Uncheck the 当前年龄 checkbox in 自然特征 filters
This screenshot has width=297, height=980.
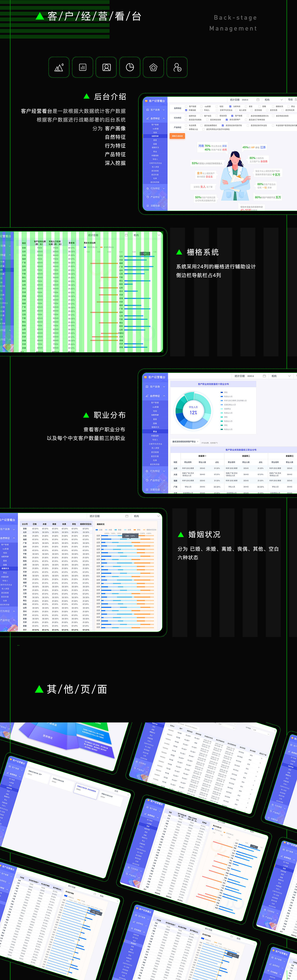[230, 106]
